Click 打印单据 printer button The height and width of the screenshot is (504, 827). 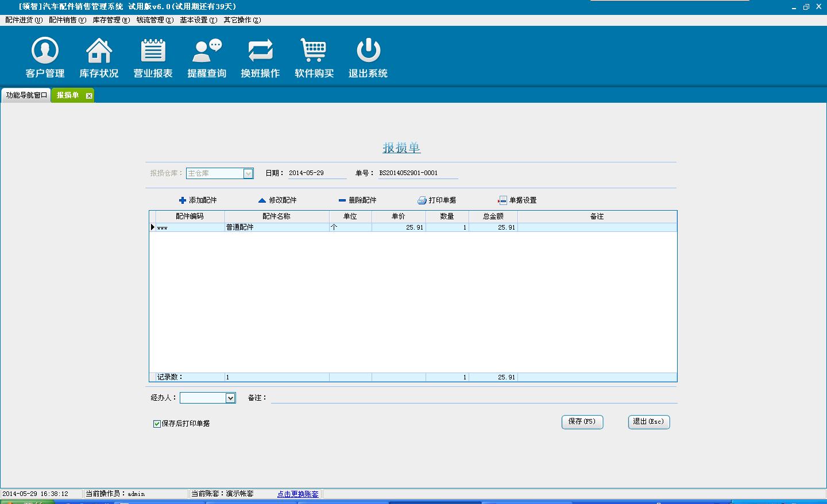[437, 200]
